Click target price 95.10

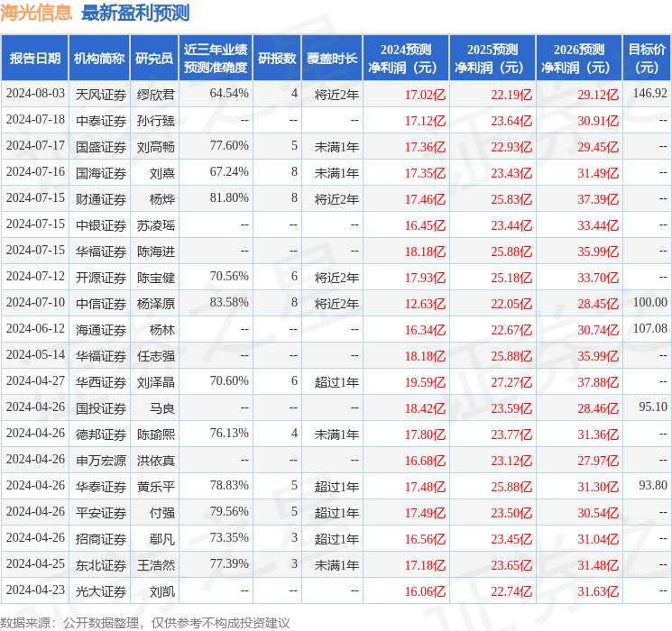pos(653,407)
